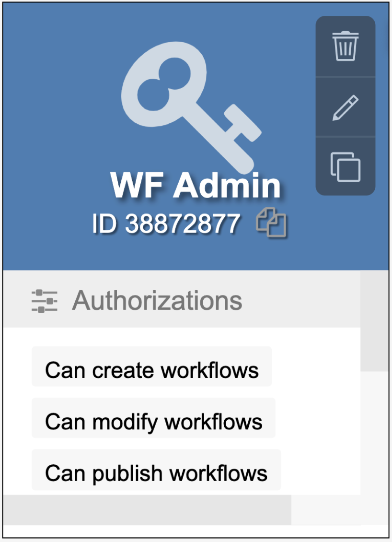Image resolution: width=392 pixels, height=542 pixels.
Task: Edit the role using the pencil icon
Action: coord(345,107)
